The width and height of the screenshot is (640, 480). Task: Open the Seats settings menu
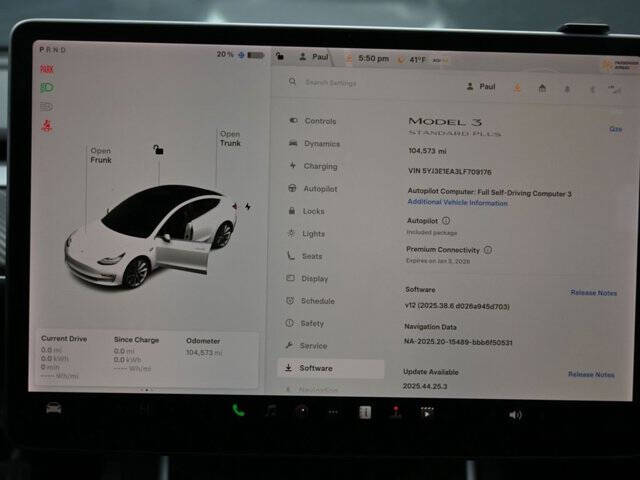pos(305,256)
